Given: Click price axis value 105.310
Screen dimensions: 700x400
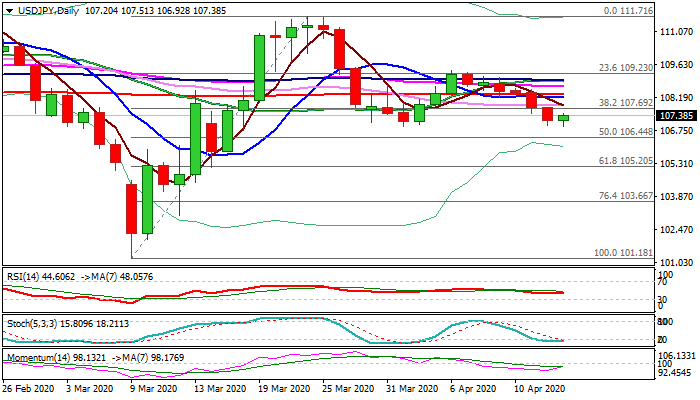Looking at the screenshot, I should [677, 163].
